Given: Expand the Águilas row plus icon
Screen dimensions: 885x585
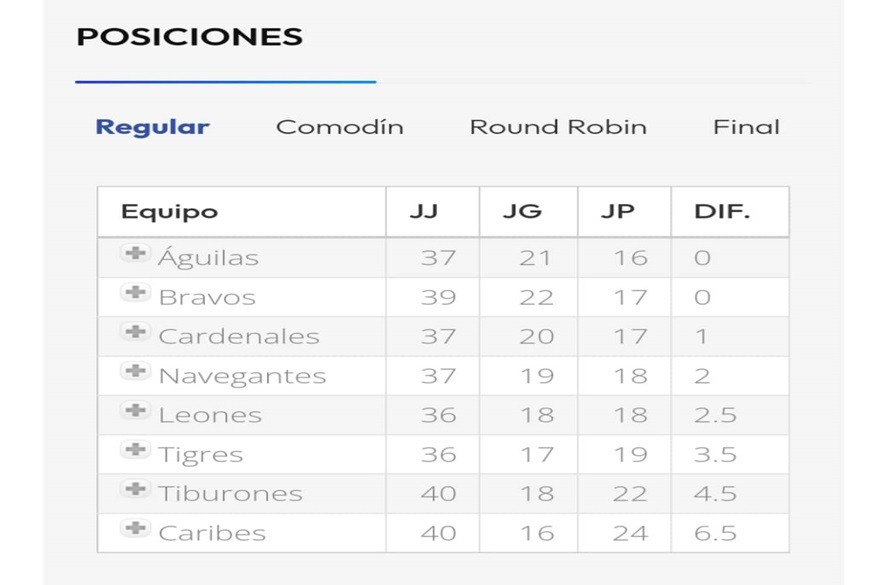Looking at the screenshot, I should tap(134, 254).
